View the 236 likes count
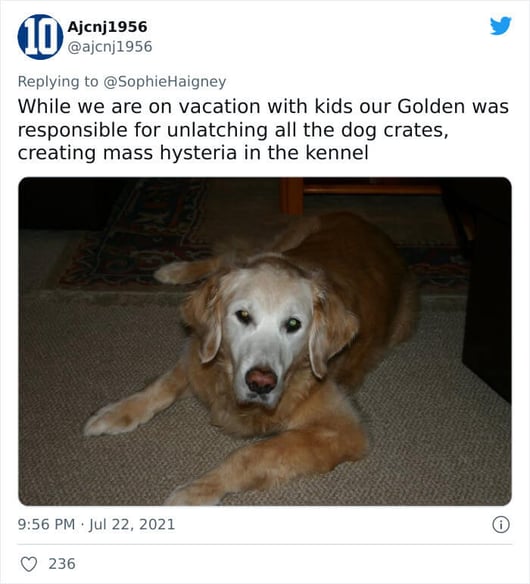530x584 pixels. [62, 564]
